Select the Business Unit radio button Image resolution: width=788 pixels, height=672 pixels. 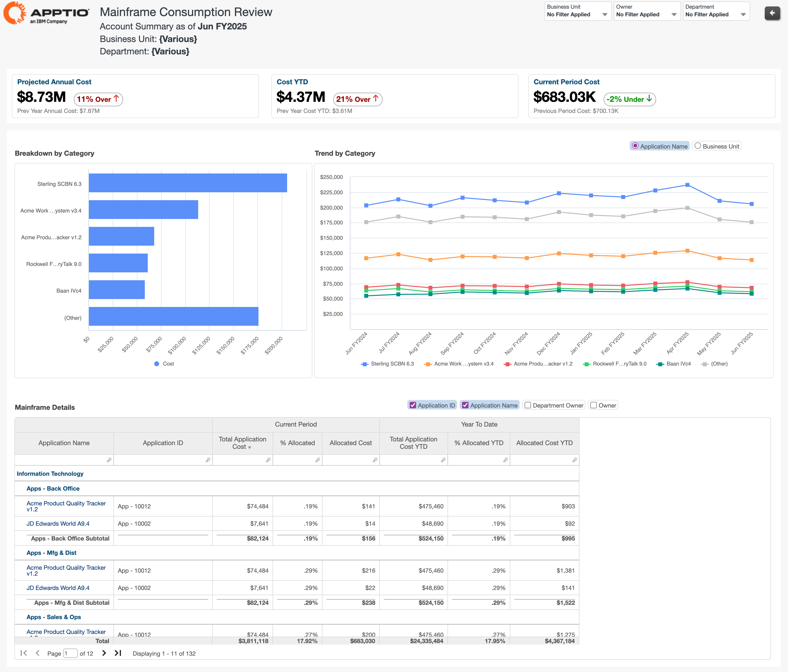pyautogui.click(x=698, y=146)
